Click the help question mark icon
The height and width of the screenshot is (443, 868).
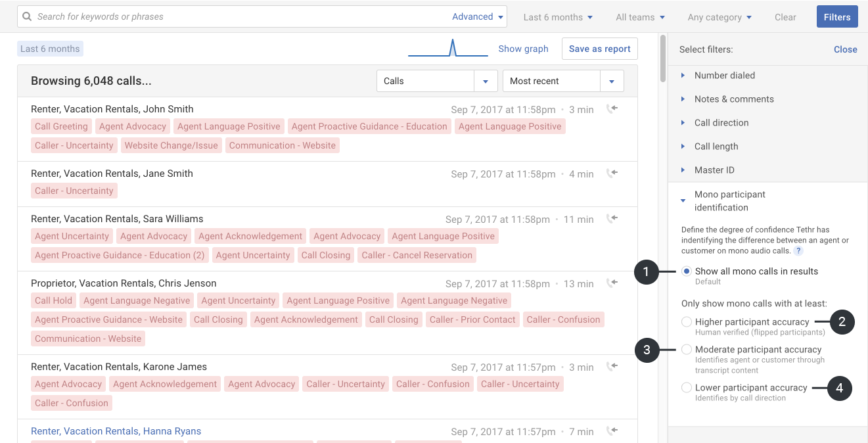coord(798,251)
